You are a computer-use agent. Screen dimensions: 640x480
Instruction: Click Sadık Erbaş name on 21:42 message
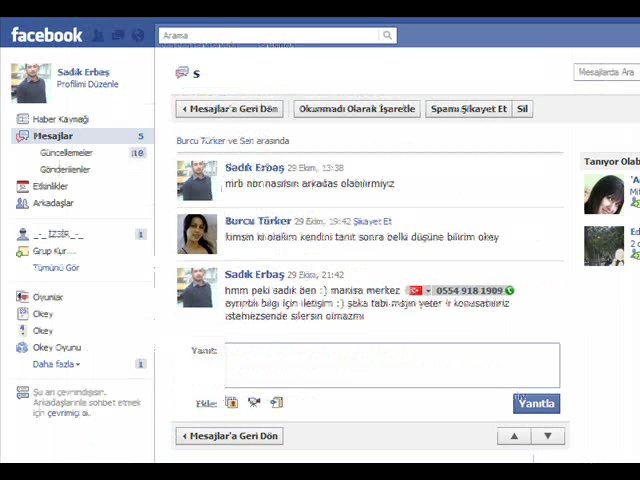tap(254, 274)
